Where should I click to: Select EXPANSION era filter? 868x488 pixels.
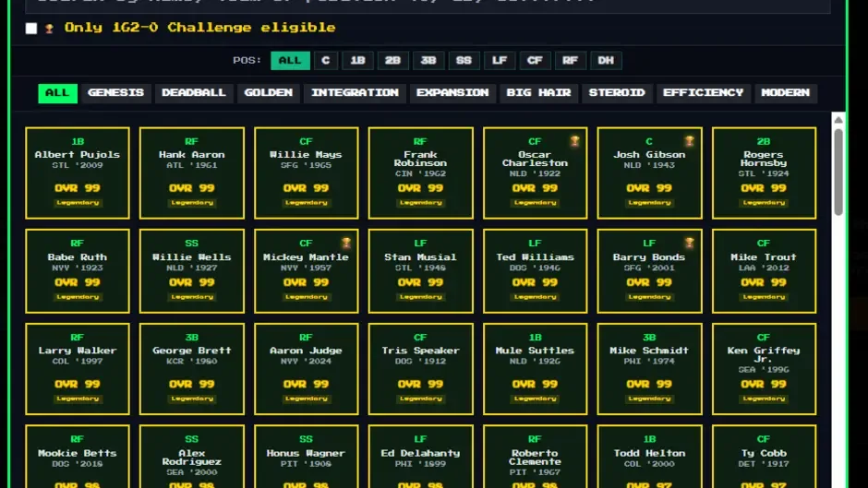[452, 93]
